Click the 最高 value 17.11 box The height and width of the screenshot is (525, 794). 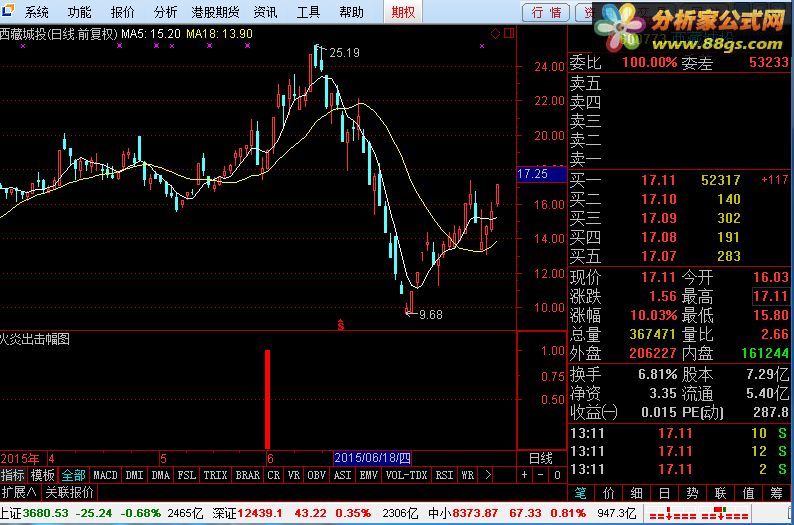[x=770, y=296]
